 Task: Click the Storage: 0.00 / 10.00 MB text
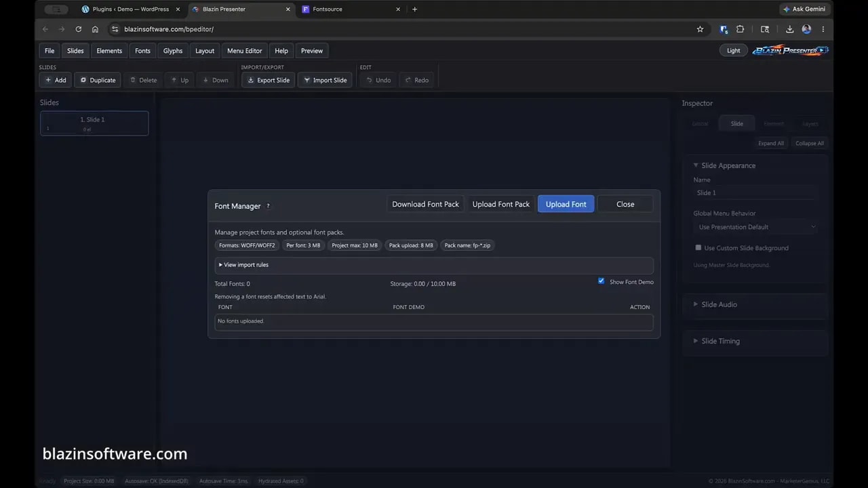coord(423,284)
